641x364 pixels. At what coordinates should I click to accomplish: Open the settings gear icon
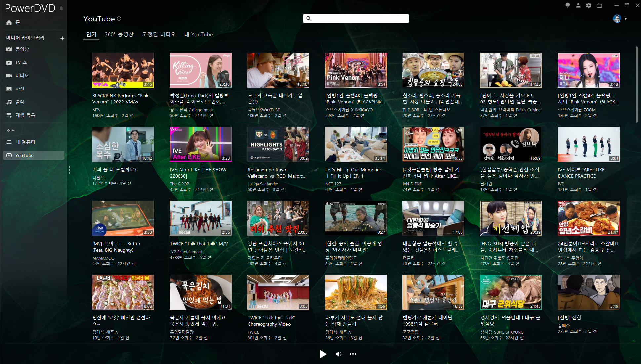tap(589, 5)
